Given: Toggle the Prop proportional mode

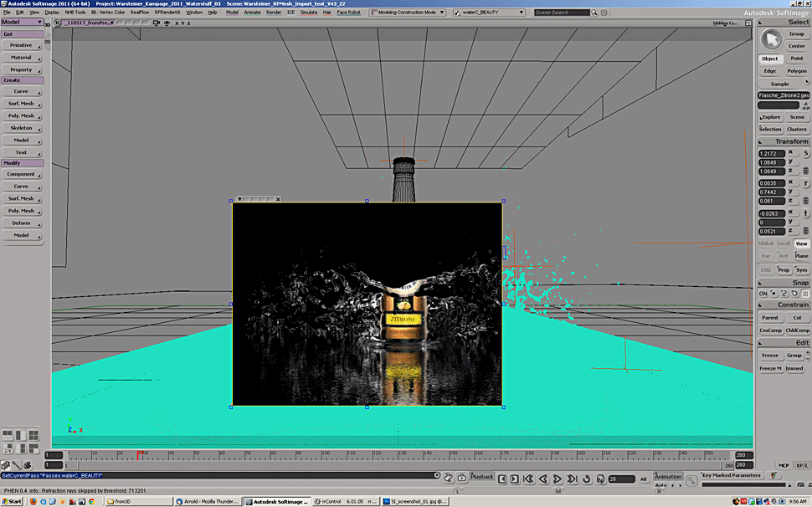Looking at the screenshot, I should click(x=784, y=269).
